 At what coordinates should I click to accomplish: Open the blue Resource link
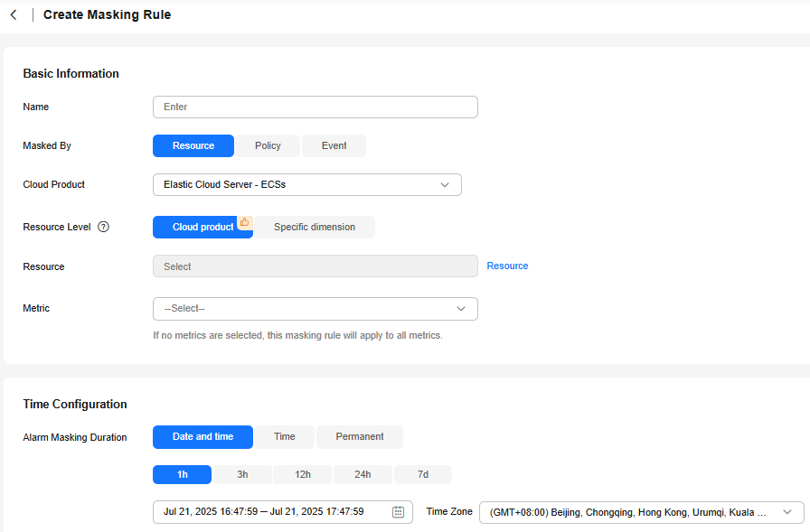507,266
